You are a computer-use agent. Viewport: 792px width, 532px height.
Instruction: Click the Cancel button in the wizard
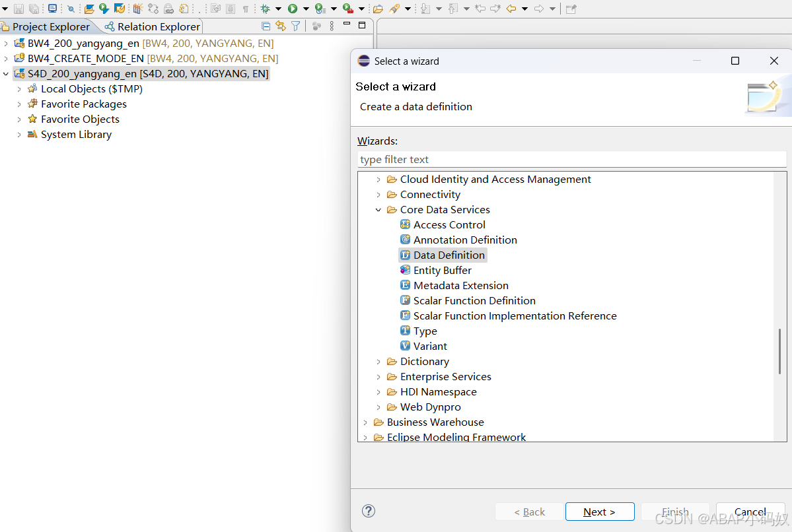(x=750, y=512)
